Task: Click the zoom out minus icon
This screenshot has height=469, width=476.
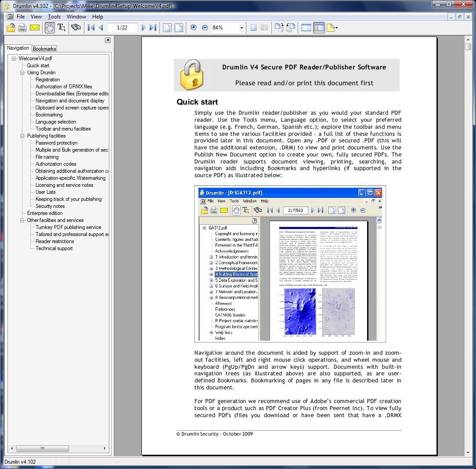Action: point(205,27)
